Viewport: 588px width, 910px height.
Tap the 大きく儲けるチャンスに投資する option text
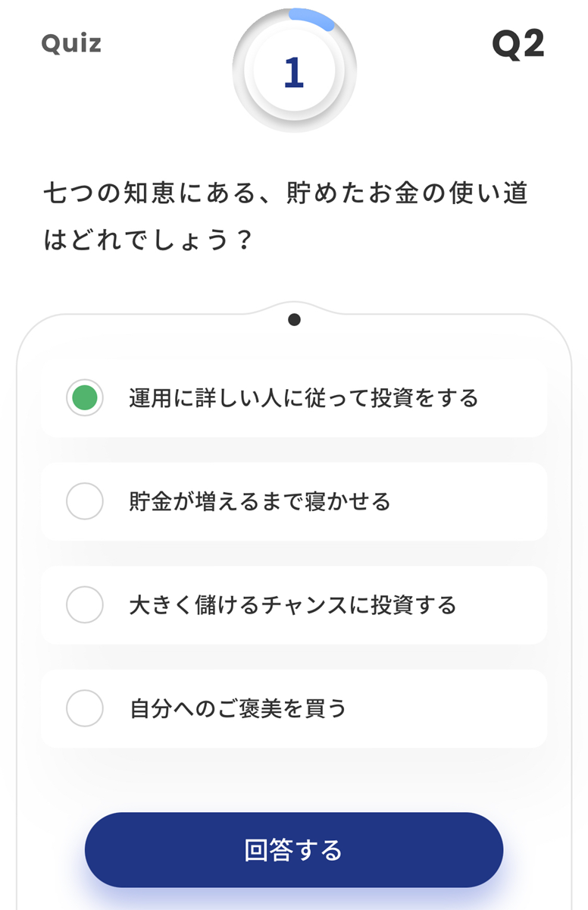(292, 605)
